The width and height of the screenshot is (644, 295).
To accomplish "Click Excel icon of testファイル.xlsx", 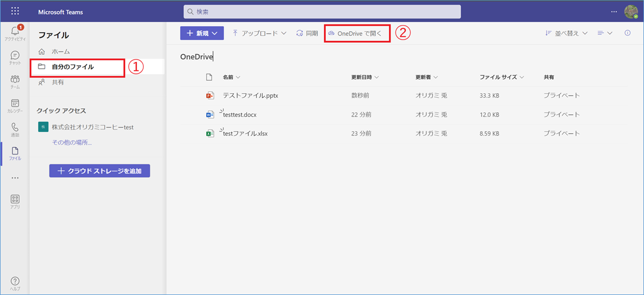I will click(210, 133).
